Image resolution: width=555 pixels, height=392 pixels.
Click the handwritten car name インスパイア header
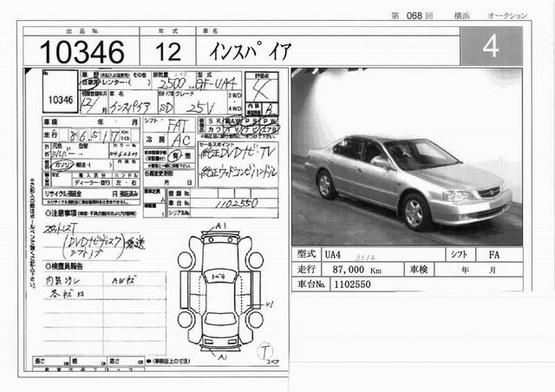point(251,52)
